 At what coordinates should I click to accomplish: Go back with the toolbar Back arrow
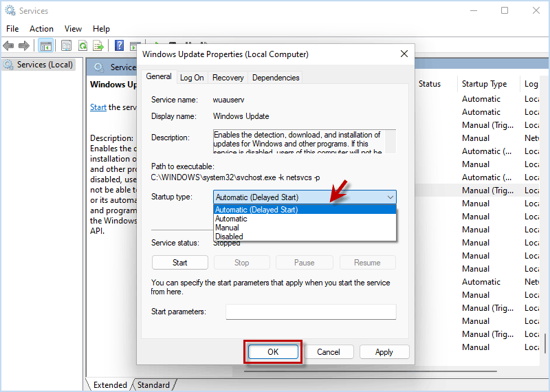coord(8,45)
